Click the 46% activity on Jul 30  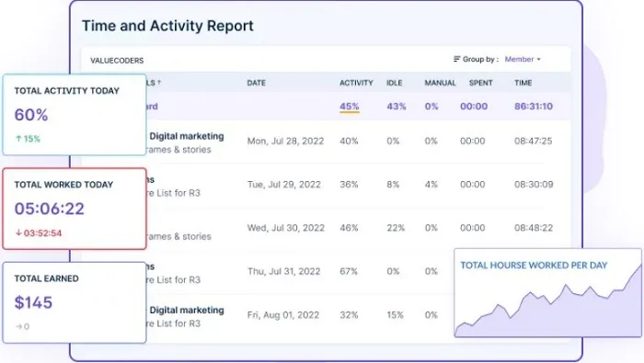click(x=349, y=228)
